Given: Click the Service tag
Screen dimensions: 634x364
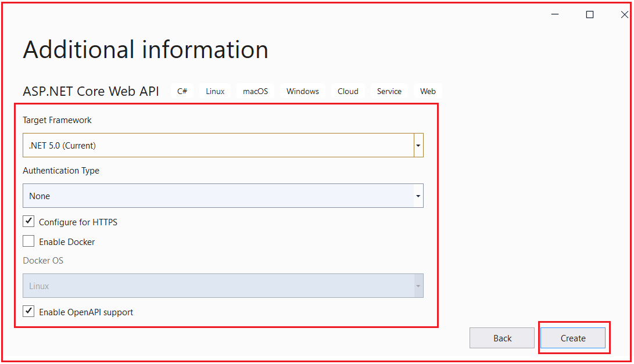Looking at the screenshot, I should tap(389, 91).
